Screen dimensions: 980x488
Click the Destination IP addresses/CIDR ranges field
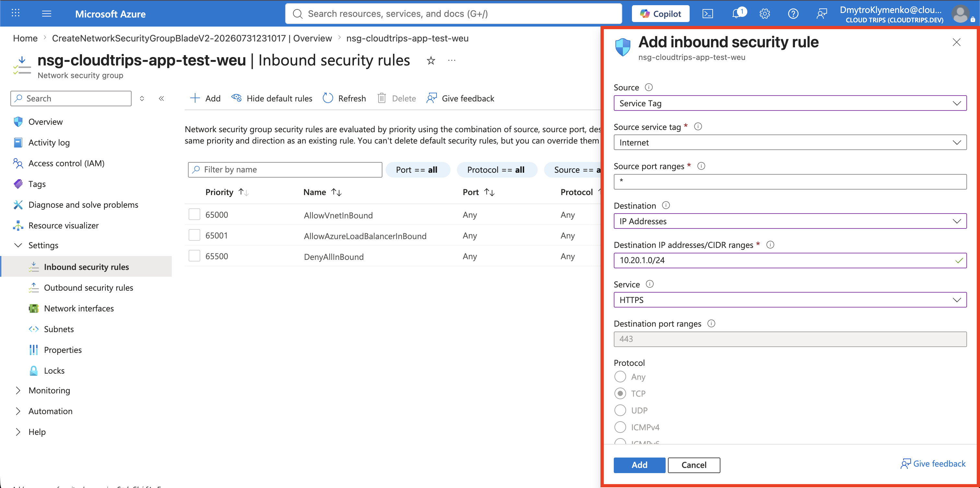coord(790,260)
